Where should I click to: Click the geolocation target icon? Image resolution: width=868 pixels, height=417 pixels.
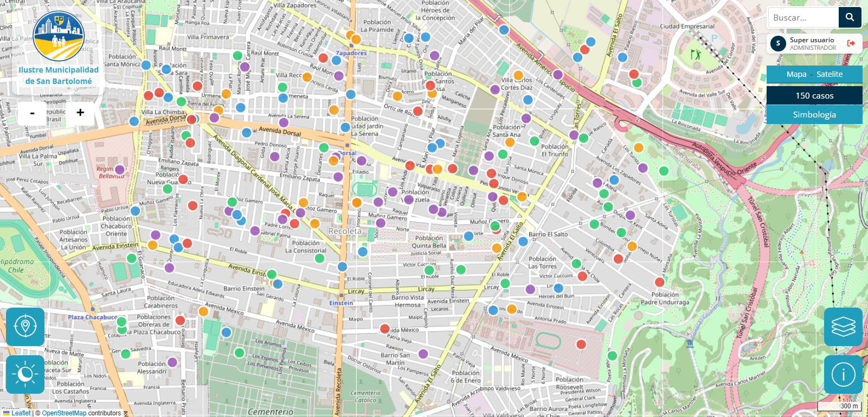25,327
